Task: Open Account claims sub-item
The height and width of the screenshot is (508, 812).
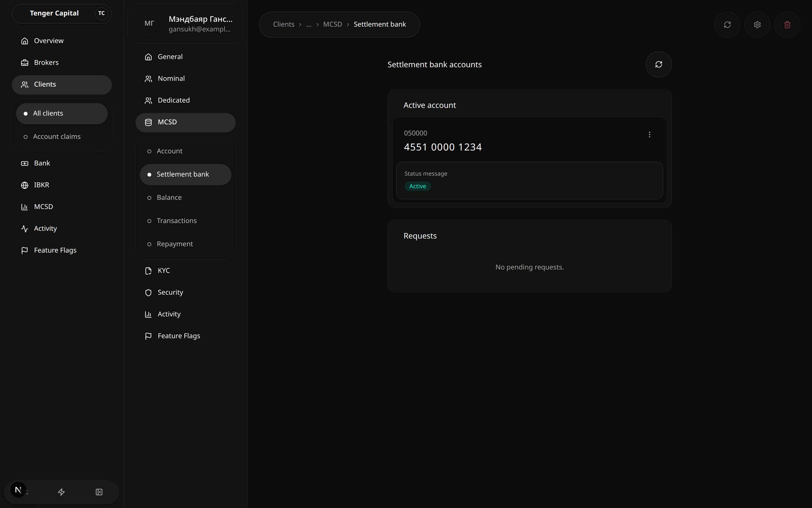Action: pyautogui.click(x=62, y=136)
